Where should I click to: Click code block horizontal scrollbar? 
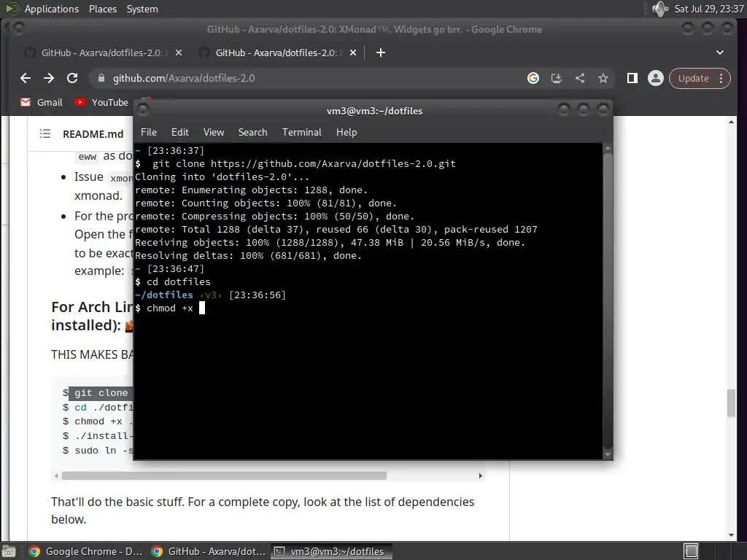(x=224, y=475)
